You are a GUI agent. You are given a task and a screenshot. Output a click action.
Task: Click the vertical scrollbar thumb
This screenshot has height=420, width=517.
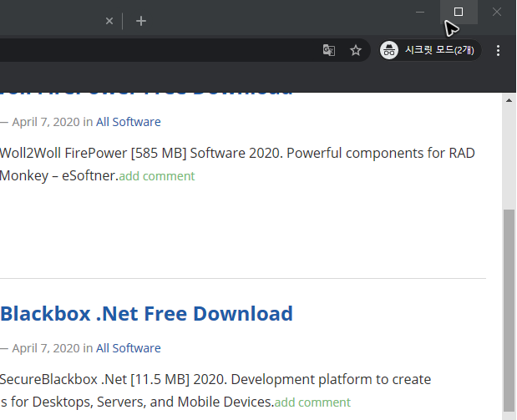[509, 310]
